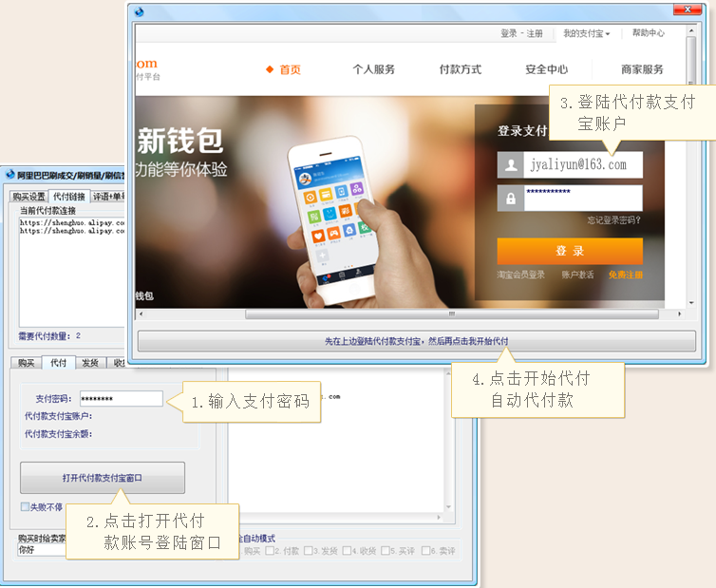Open the 付款方式 navigation item
The height and width of the screenshot is (588, 716).
pos(461,69)
